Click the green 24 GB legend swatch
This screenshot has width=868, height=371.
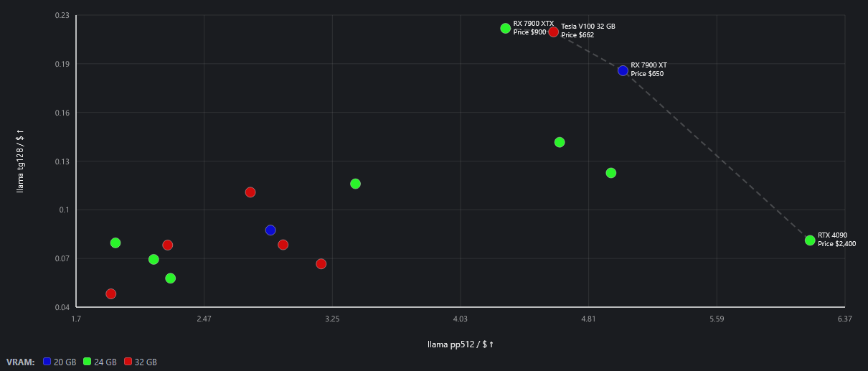click(88, 362)
